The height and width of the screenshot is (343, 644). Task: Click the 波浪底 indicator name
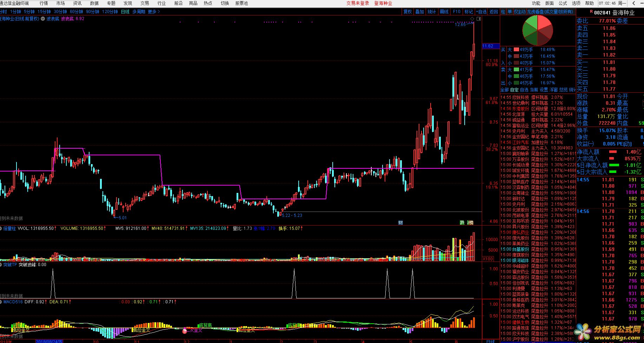53,19
